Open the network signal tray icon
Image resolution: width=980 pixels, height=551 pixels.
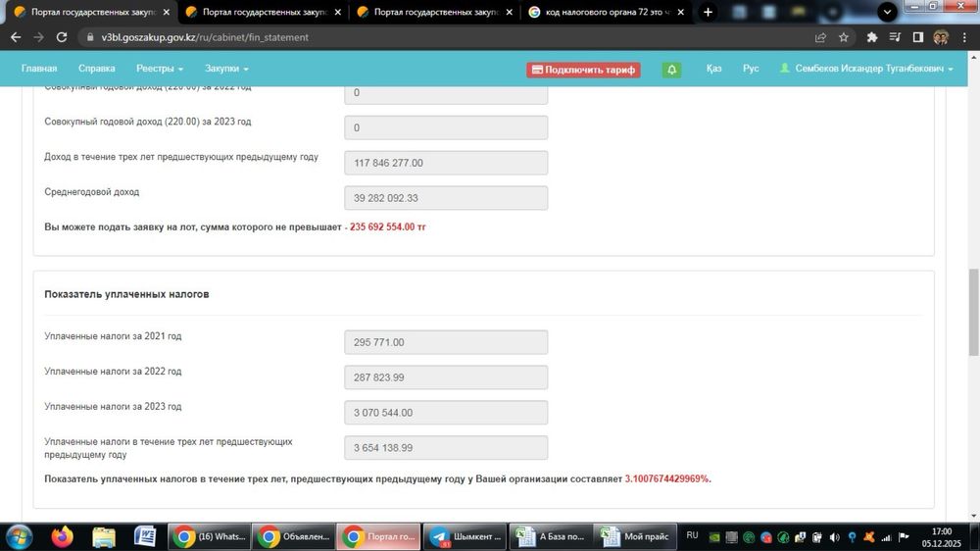pos(886,537)
